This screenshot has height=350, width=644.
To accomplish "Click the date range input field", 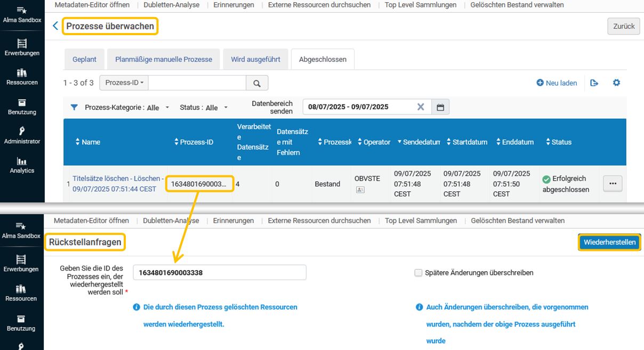I will [367, 107].
